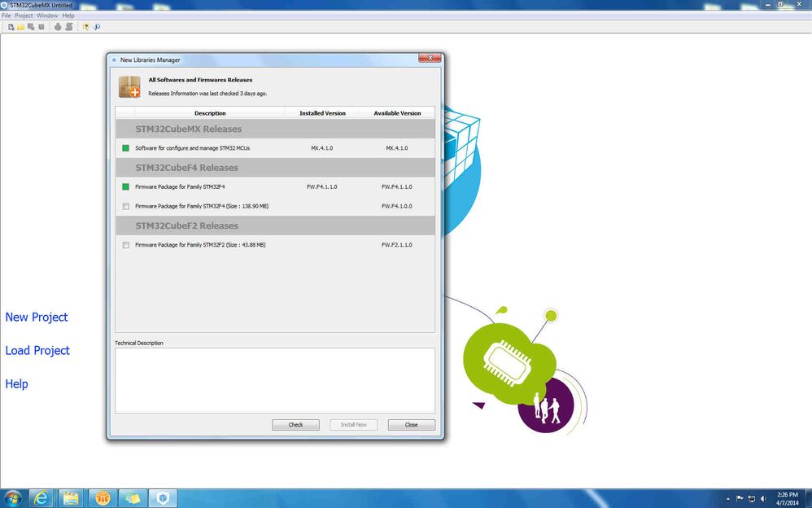Select row 'Firmware Package for Family STM32F4' installed
The width and height of the screenshot is (812, 508).
tap(275, 186)
